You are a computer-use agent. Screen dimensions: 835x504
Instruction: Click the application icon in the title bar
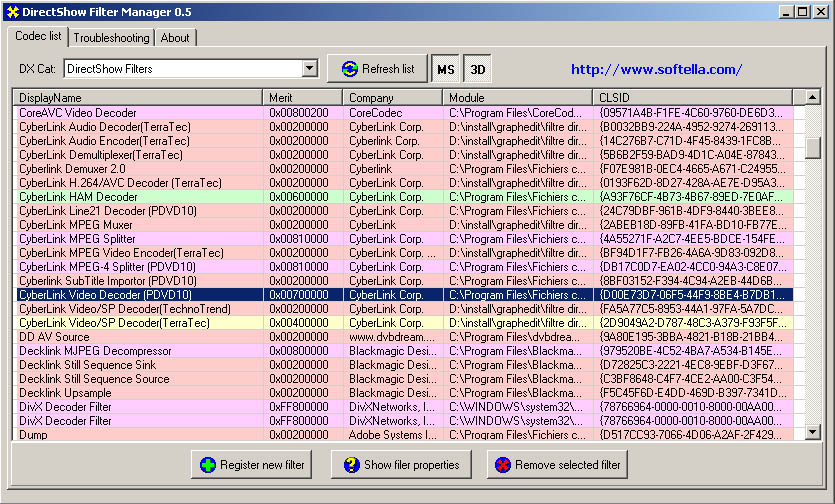[12, 11]
